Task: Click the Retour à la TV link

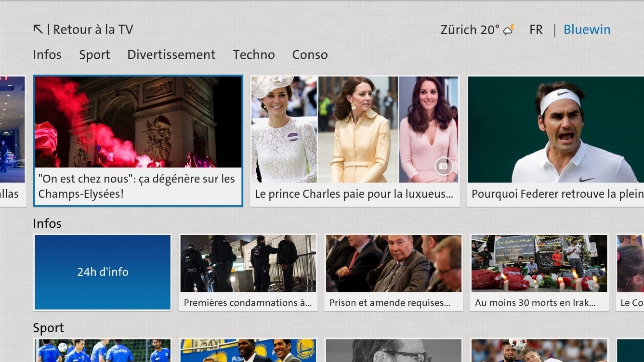Action: (93, 29)
